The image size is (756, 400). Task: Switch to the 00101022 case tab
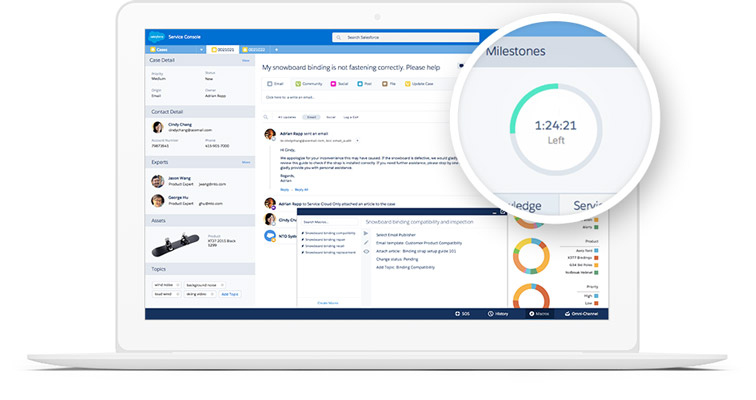255,49
